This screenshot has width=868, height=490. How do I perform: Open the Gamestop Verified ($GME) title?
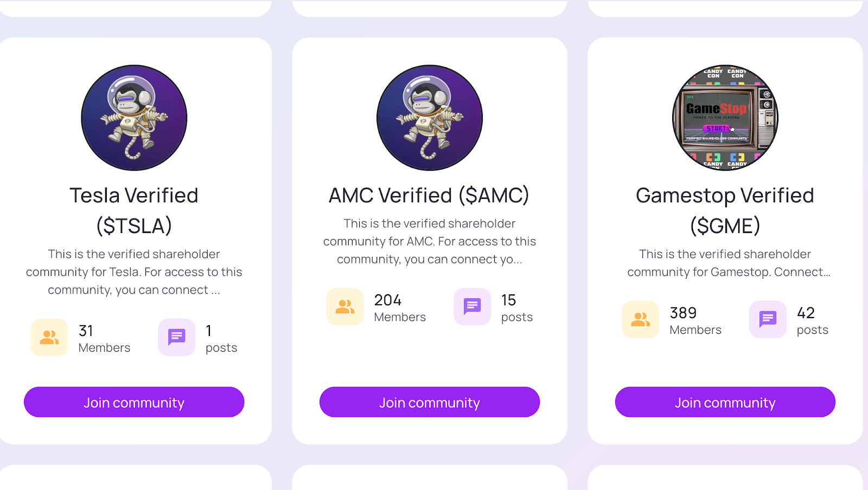click(725, 210)
